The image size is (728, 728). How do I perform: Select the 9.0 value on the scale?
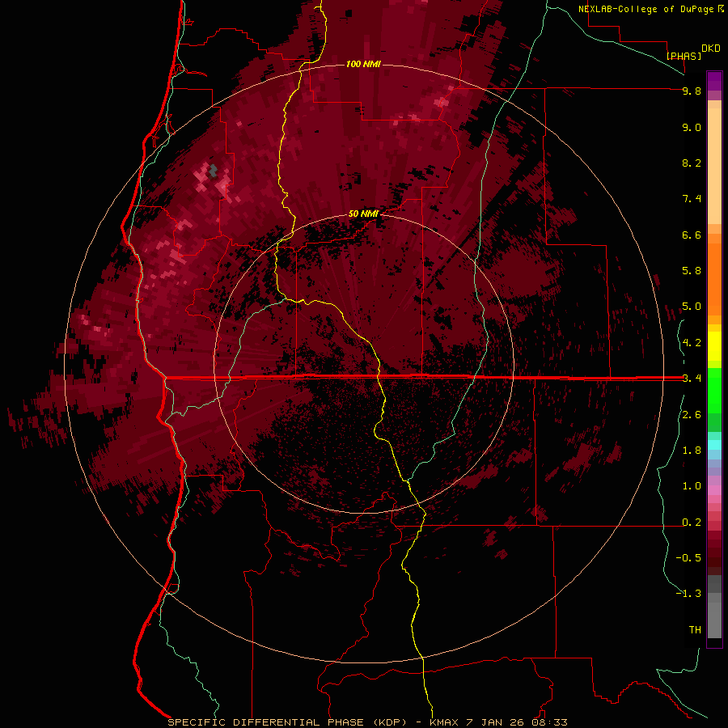(692, 128)
